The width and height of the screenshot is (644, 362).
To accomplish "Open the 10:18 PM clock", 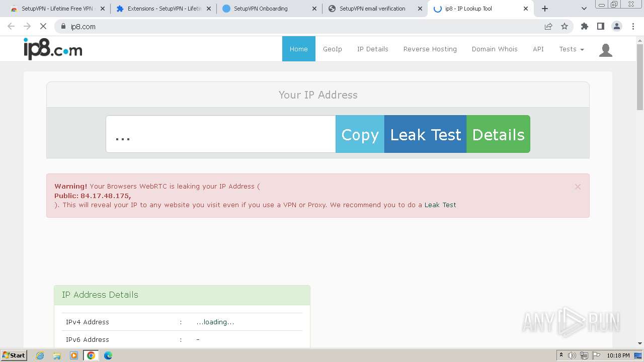I will [618, 355].
